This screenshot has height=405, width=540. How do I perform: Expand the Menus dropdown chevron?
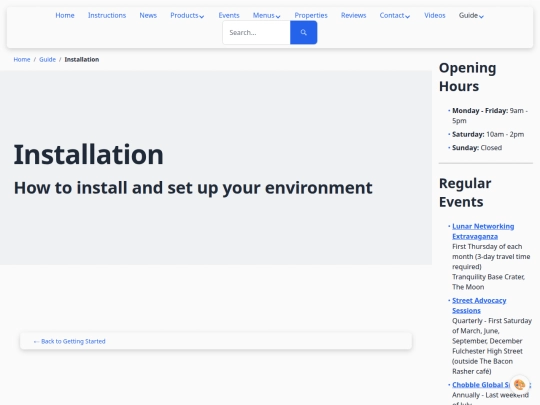pos(278,16)
